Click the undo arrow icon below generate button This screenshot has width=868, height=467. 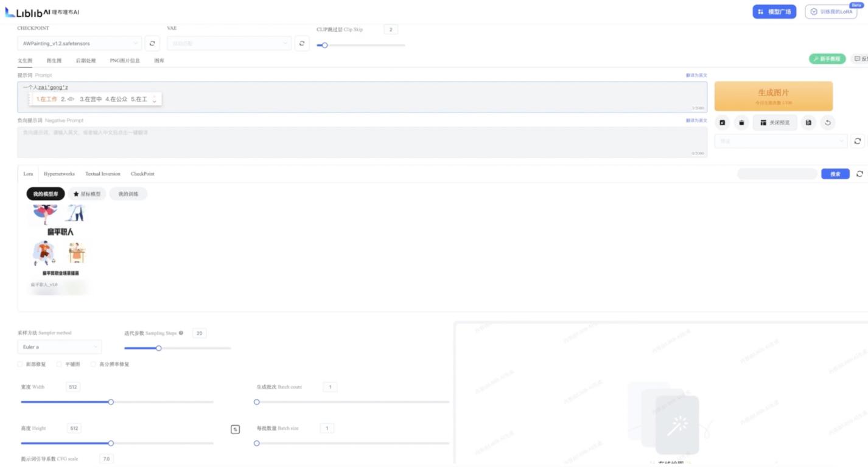(828, 123)
